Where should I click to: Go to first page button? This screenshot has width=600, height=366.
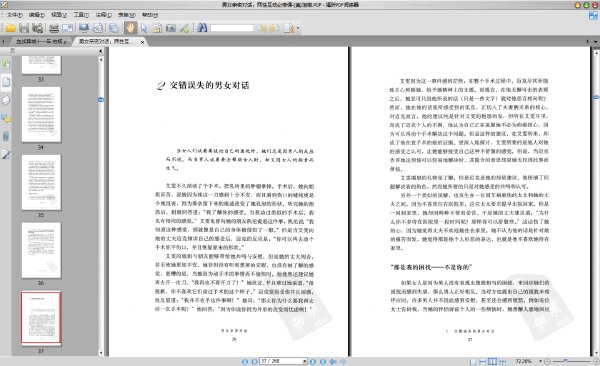(245, 361)
